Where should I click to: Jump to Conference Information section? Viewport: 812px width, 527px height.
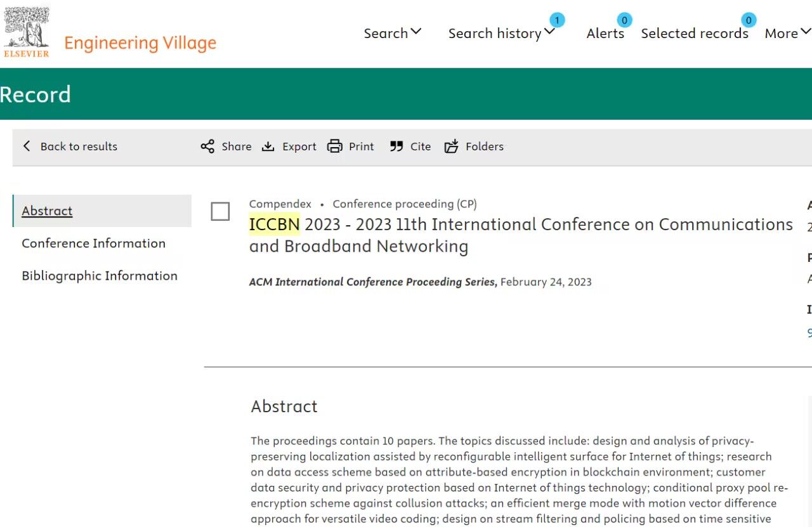[93, 244]
